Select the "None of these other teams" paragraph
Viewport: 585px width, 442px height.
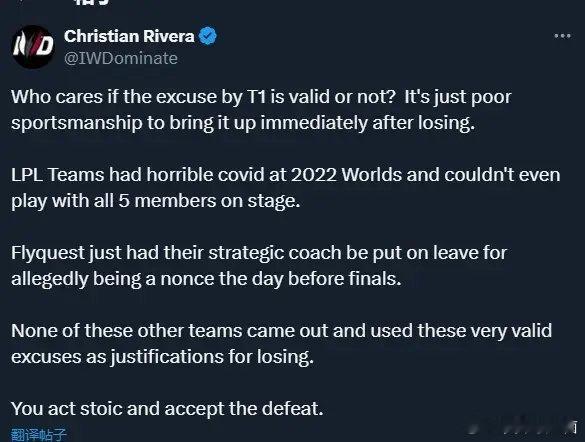pyautogui.click(x=282, y=344)
